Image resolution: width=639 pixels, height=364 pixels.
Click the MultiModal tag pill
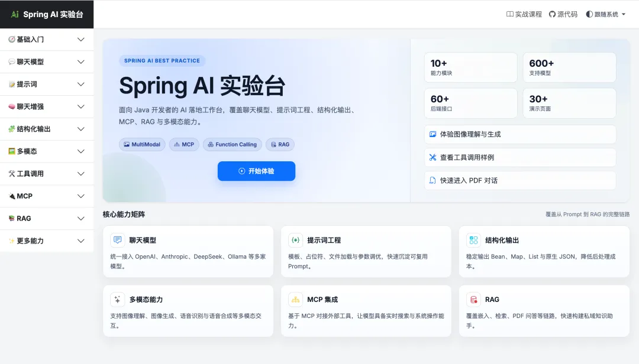pos(142,145)
